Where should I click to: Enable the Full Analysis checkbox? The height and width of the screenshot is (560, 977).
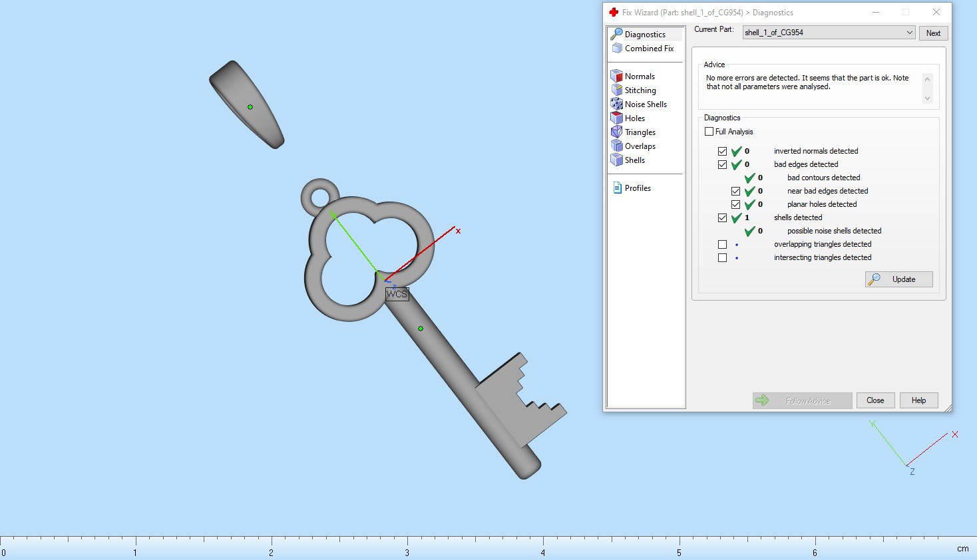click(709, 132)
